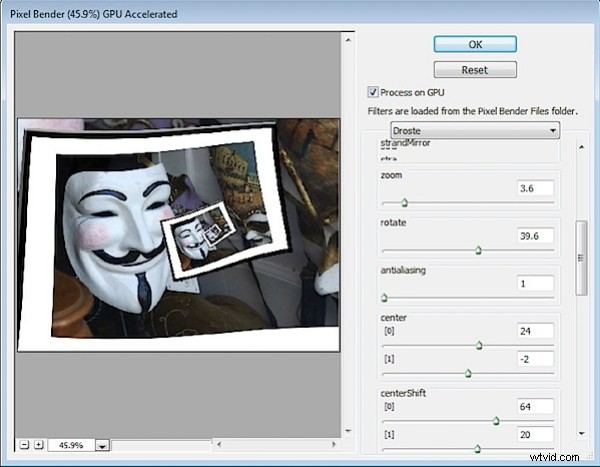
Task: Click the zoom value field showing 3.6
Action: (535, 188)
